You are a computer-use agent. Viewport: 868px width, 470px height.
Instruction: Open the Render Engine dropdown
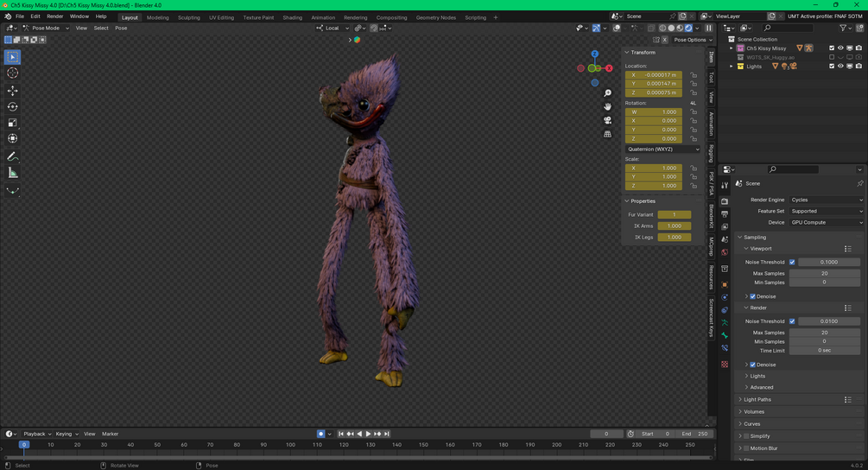coord(827,200)
